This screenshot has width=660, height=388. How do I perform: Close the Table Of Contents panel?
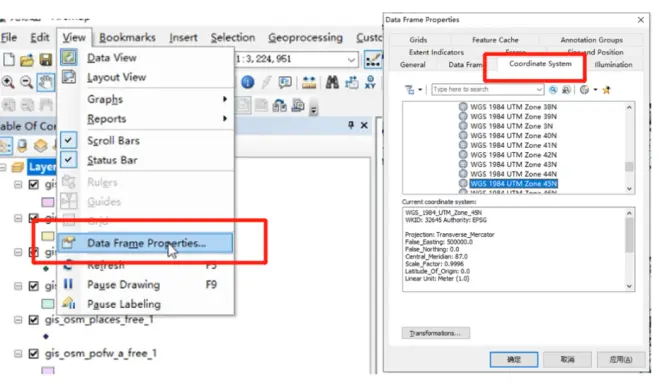coord(365,125)
